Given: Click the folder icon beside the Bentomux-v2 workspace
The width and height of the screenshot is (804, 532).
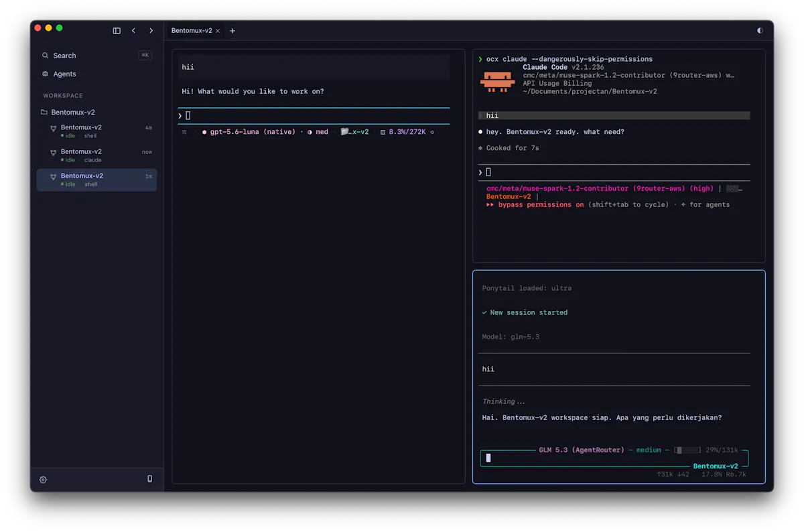Looking at the screenshot, I should [x=44, y=112].
